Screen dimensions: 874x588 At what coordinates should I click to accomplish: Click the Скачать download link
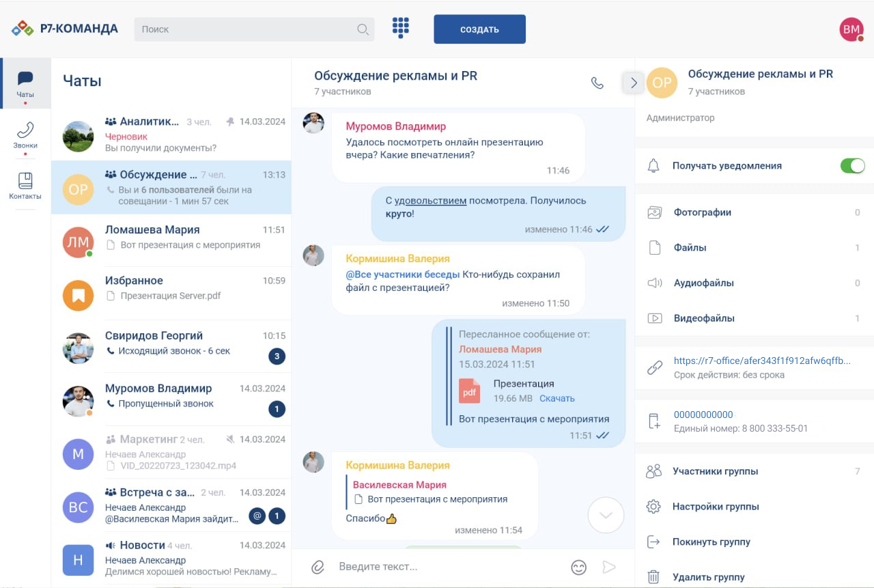tap(556, 398)
